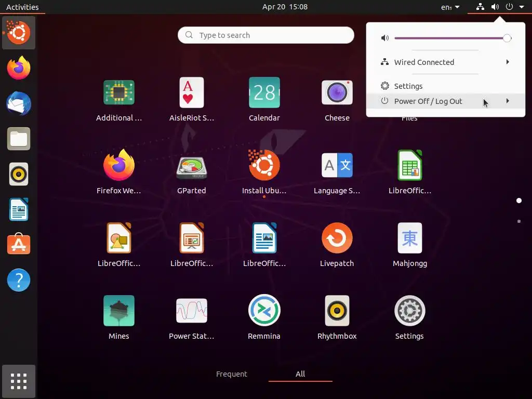This screenshot has width=532, height=399.
Task: Open the en input source dropdown
Action: coord(450,7)
